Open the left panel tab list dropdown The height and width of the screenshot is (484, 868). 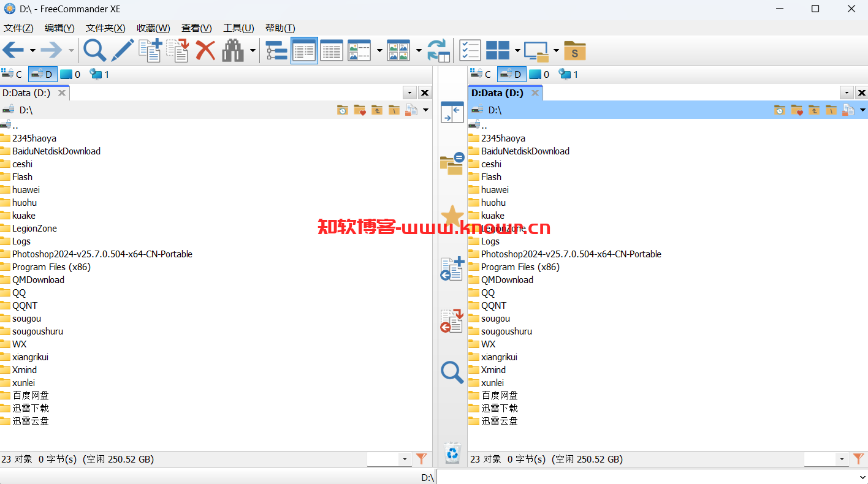coord(410,93)
